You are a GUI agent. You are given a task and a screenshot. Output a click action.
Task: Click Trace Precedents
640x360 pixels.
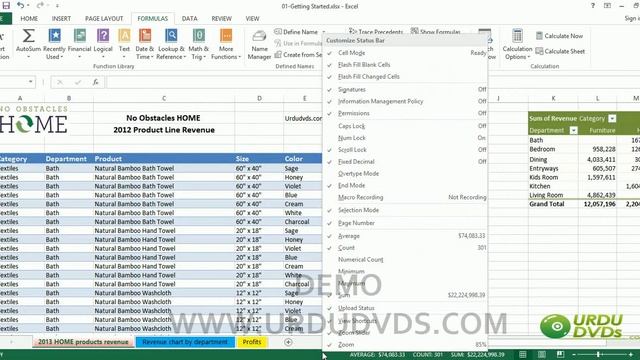pyautogui.click(x=376, y=31)
